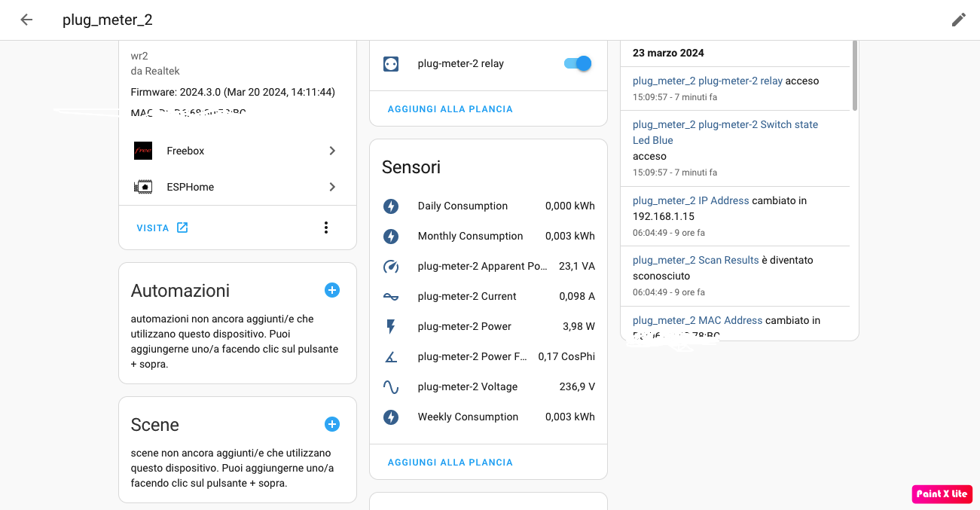This screenshot has width=980, height=510.
Task: Select Voltage value 236,9 V
Action: [x=576, y=386]
